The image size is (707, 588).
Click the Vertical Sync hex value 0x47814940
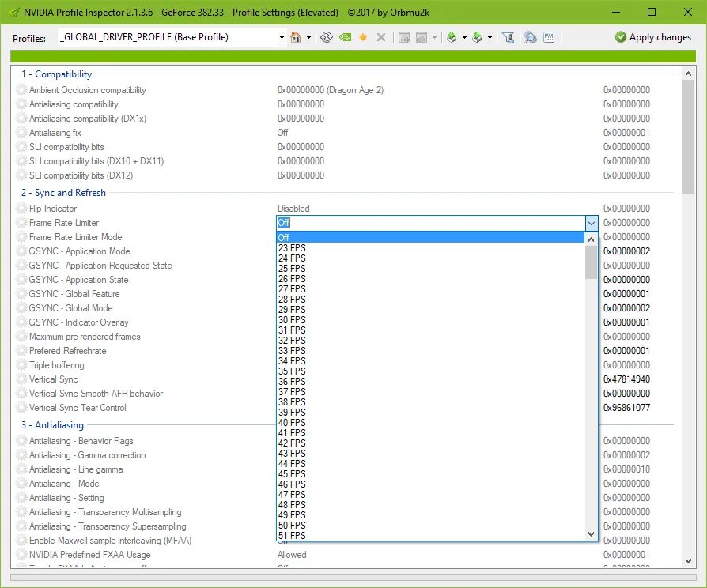pos(627,379)
